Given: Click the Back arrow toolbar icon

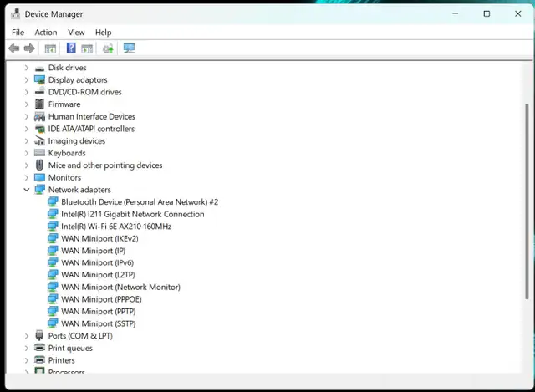Looking at the screenshot, I should coord(13,48).
